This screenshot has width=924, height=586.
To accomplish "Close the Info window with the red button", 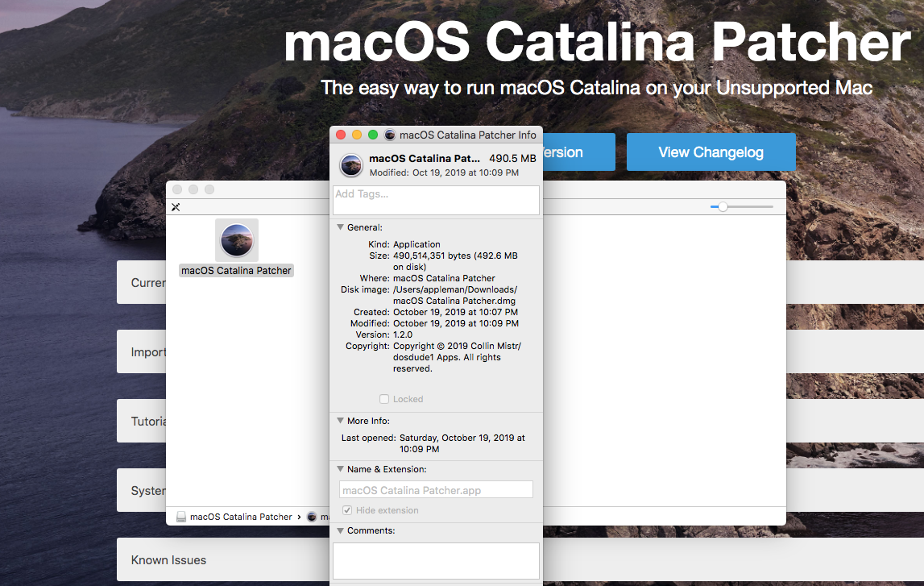I will coord(341,135).
